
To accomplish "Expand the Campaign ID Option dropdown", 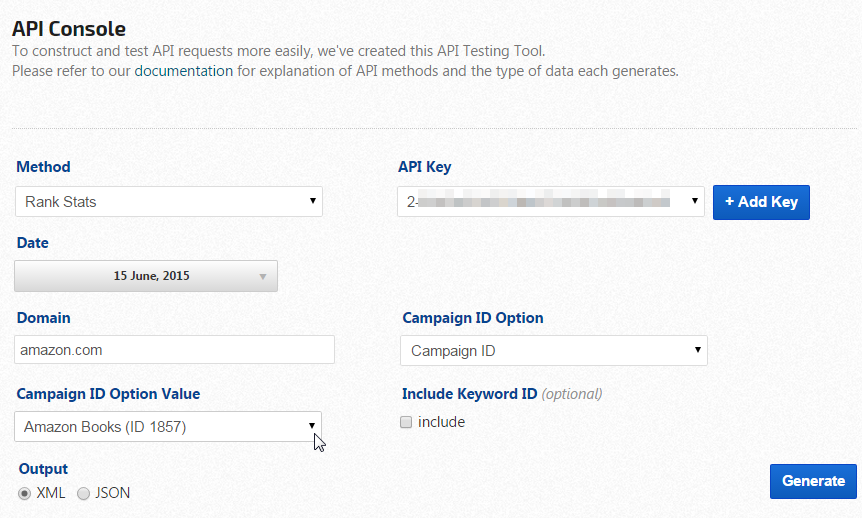I will point(553,351).
